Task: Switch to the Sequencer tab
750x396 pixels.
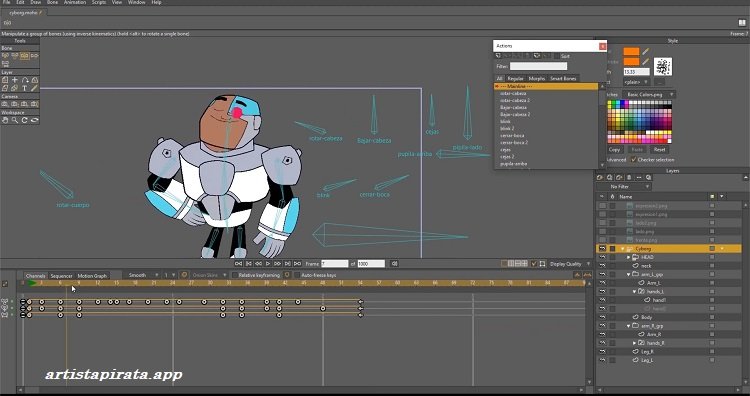Action: click(x=61, y=276)
